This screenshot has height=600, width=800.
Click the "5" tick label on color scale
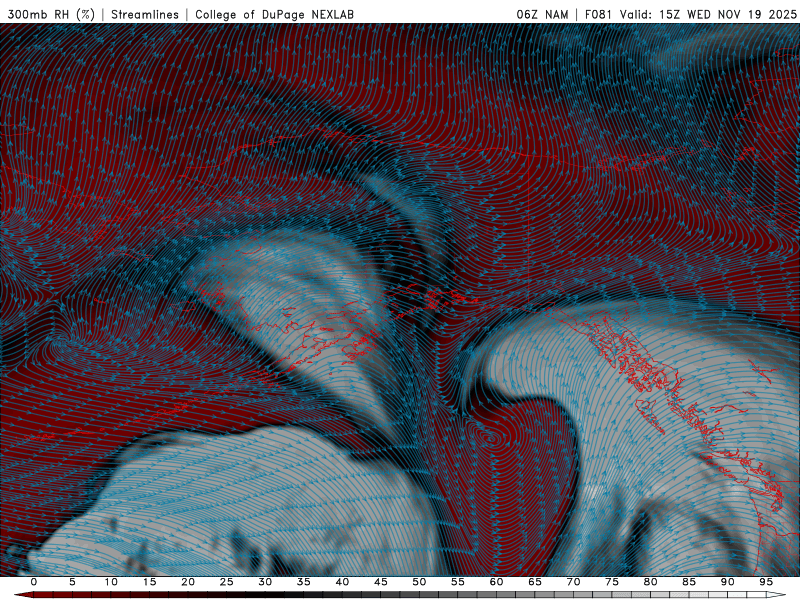click(x=72, y=582)
